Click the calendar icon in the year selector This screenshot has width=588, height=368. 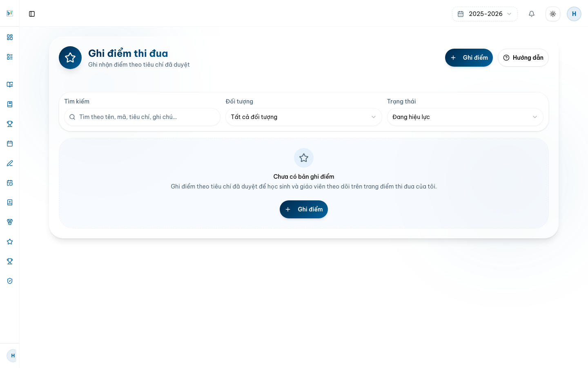tap(461, 14)
